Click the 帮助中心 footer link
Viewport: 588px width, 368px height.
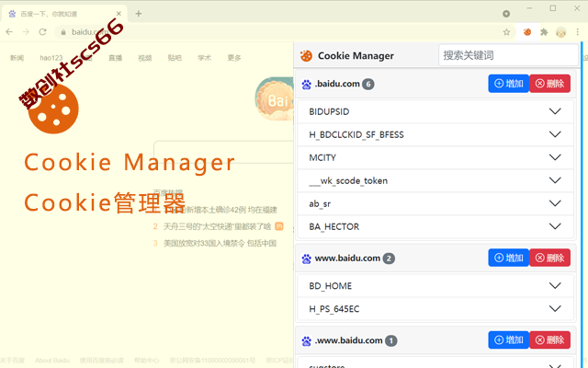[x=146, y=361]
